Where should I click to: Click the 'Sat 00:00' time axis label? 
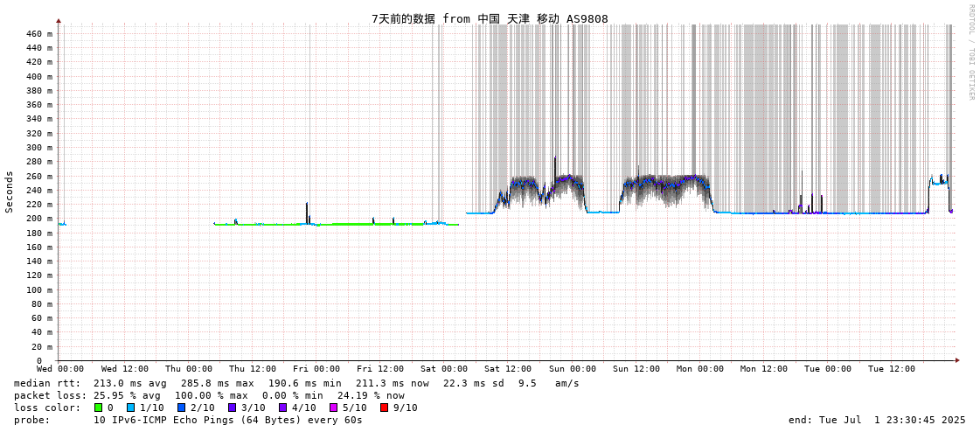444,370
